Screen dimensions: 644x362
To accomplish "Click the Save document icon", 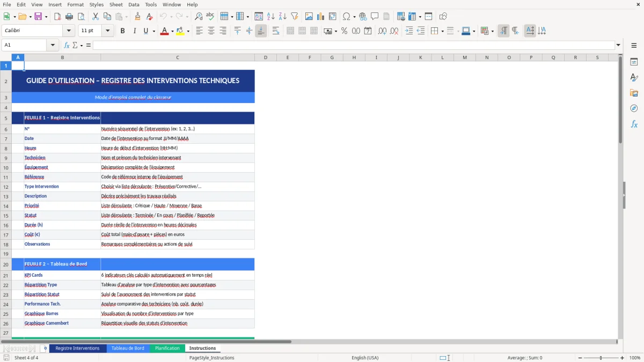I will click(38, 17).
